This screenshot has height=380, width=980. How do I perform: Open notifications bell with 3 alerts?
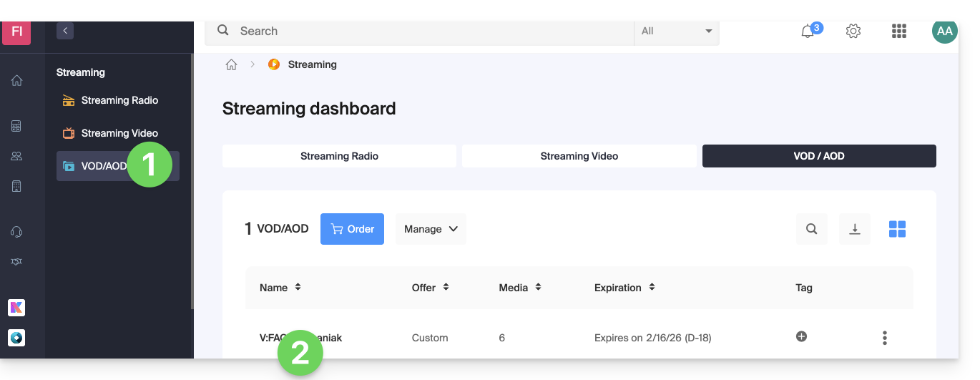pos(808,31)
